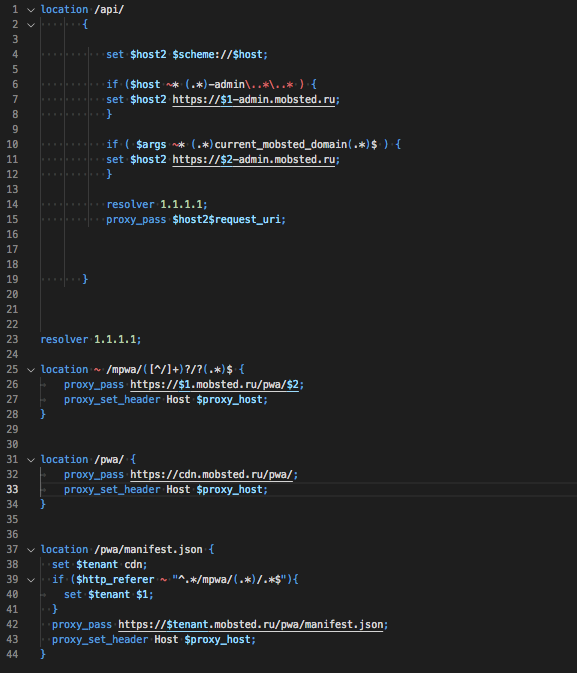
Task: Open the https://$2-admin.mobsted.ru link
Action: click(x=254, y=160)
